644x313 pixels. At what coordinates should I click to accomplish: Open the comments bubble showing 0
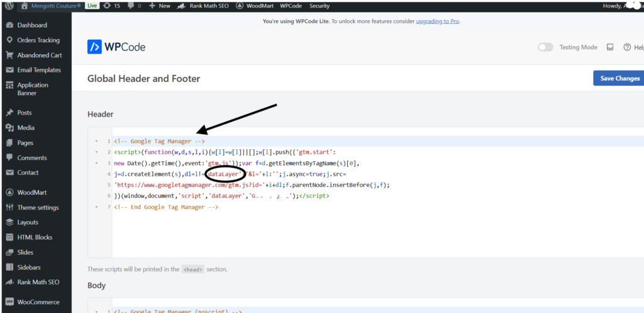pyautogui.click(x=136, y=6)
